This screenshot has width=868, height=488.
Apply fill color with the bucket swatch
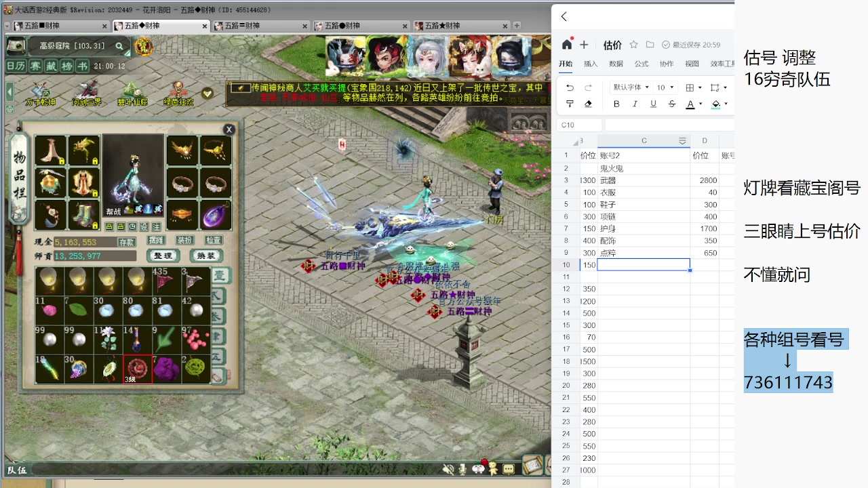tap(715, 104)
